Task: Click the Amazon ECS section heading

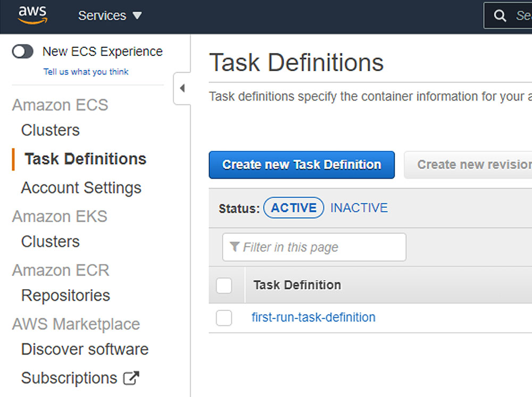Action: click(60, 105)
